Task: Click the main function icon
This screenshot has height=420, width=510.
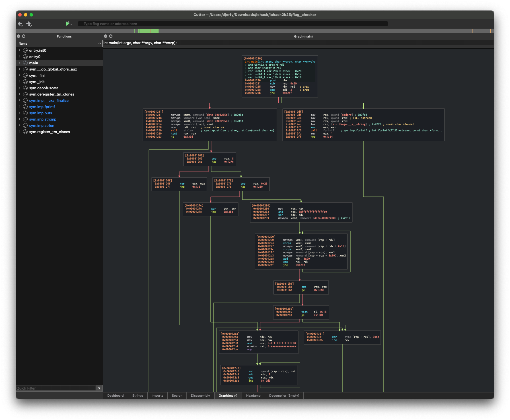Action: pyautogui.click(x=25, y=63)
